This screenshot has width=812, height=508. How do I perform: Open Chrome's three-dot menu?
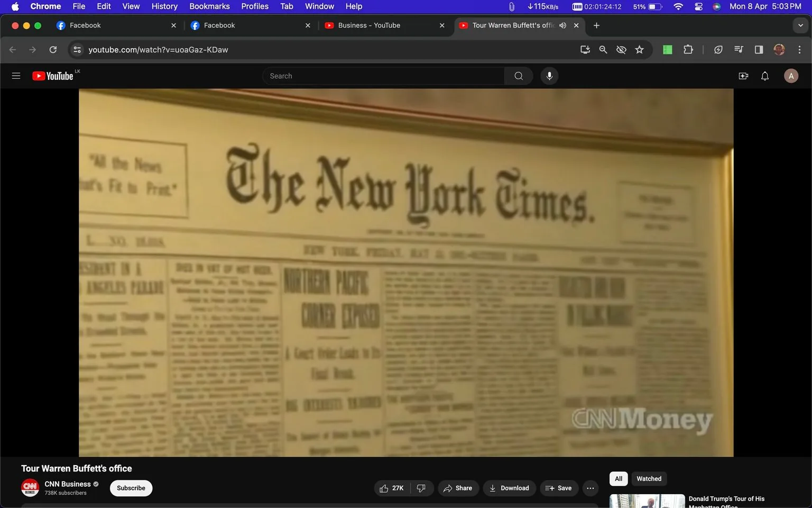[800, 49]
